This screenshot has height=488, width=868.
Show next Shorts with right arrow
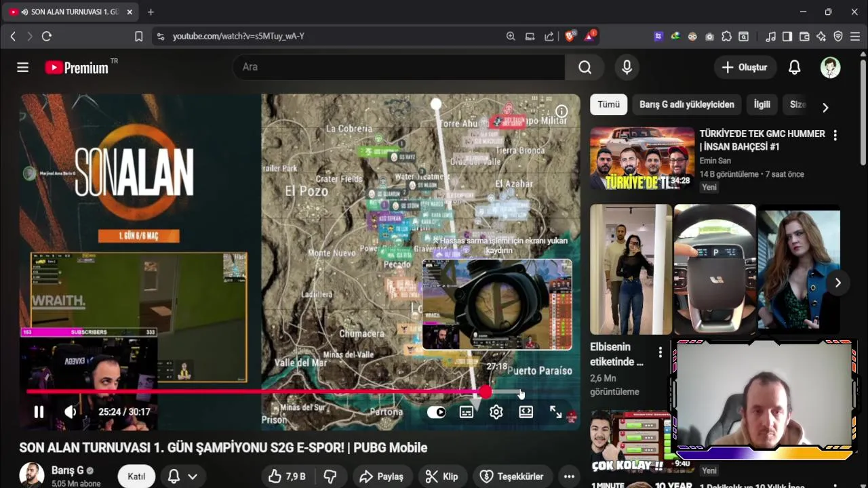click(x=837, y=283)
